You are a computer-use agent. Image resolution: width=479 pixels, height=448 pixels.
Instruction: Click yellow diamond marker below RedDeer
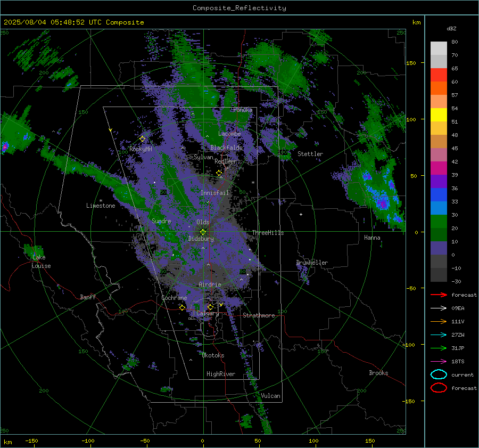tap(219, 173)
